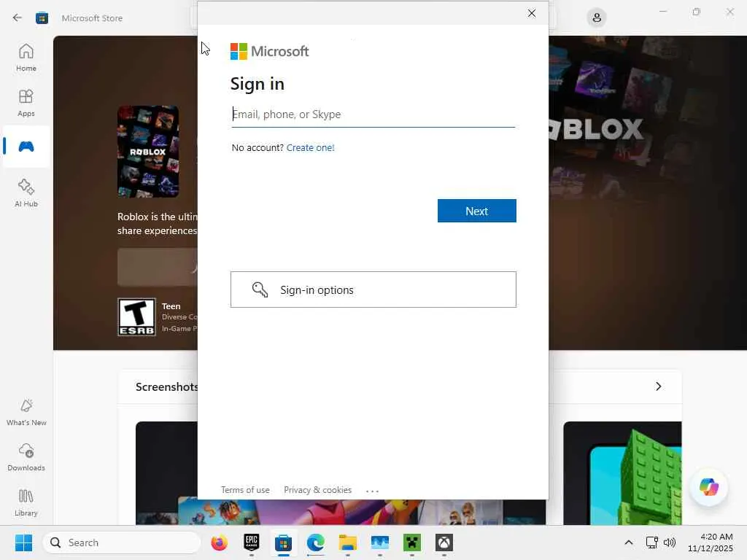Click the Email, phone, or Skype field
Image resolution: width=747 pixels, height=560 pixels.
click(373, 114)
